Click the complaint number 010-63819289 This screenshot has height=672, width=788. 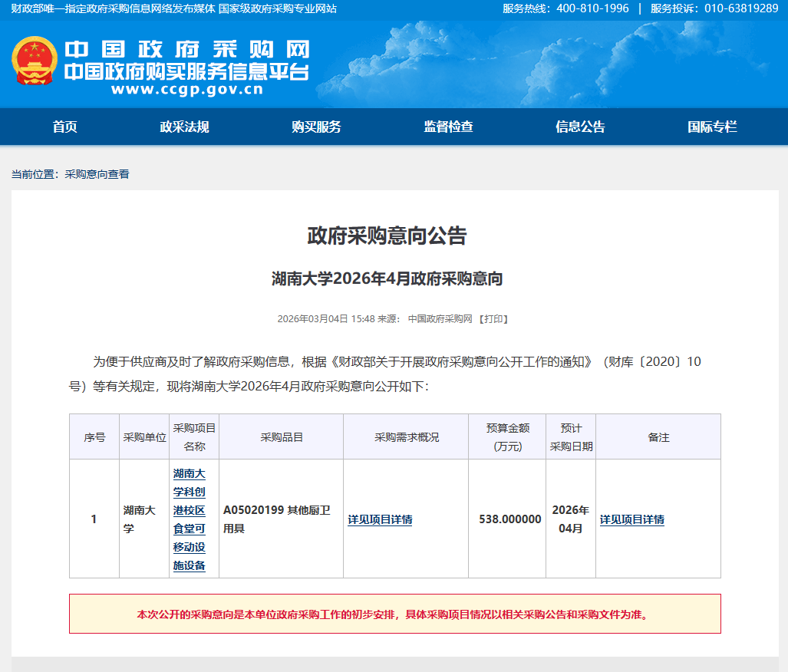741,8
